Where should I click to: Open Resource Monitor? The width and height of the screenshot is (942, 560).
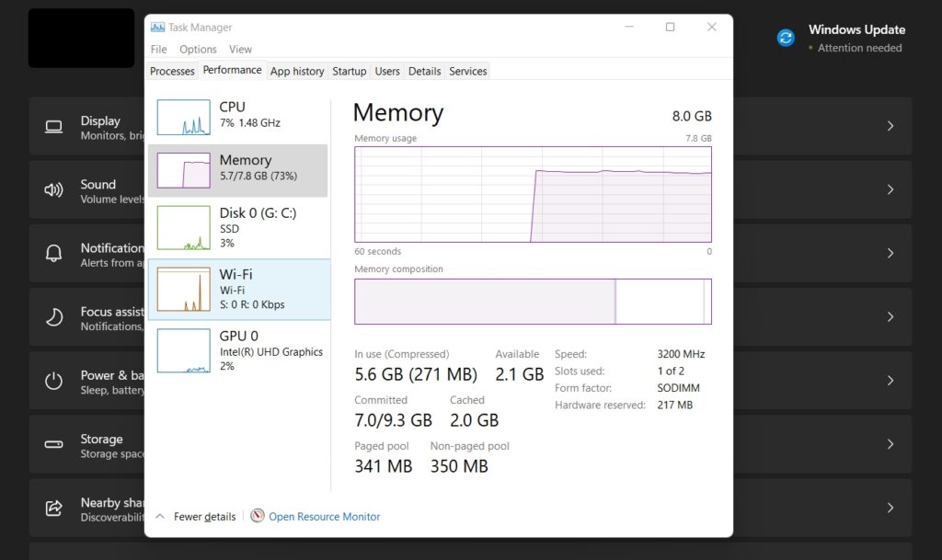pos(324,516)
